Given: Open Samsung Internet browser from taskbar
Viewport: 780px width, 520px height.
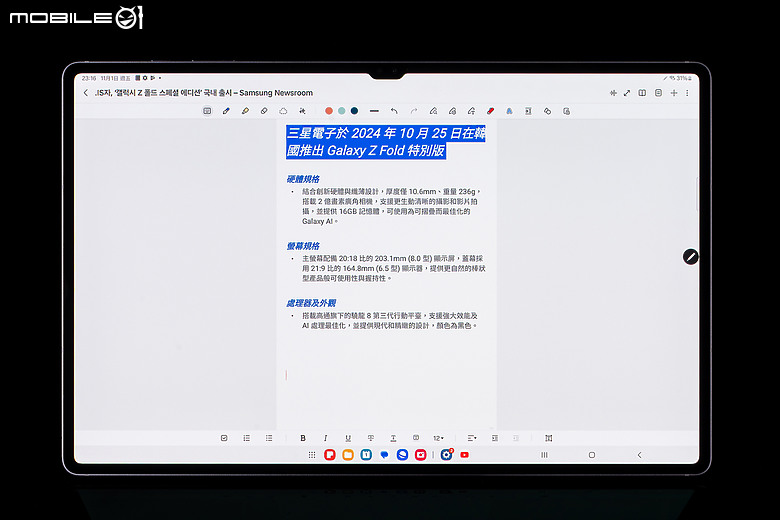Looking at the screenshot, I should tap(402, 455).
